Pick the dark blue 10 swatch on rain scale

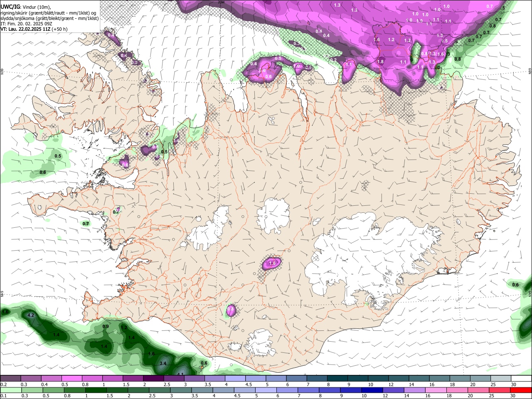[371, 390]
